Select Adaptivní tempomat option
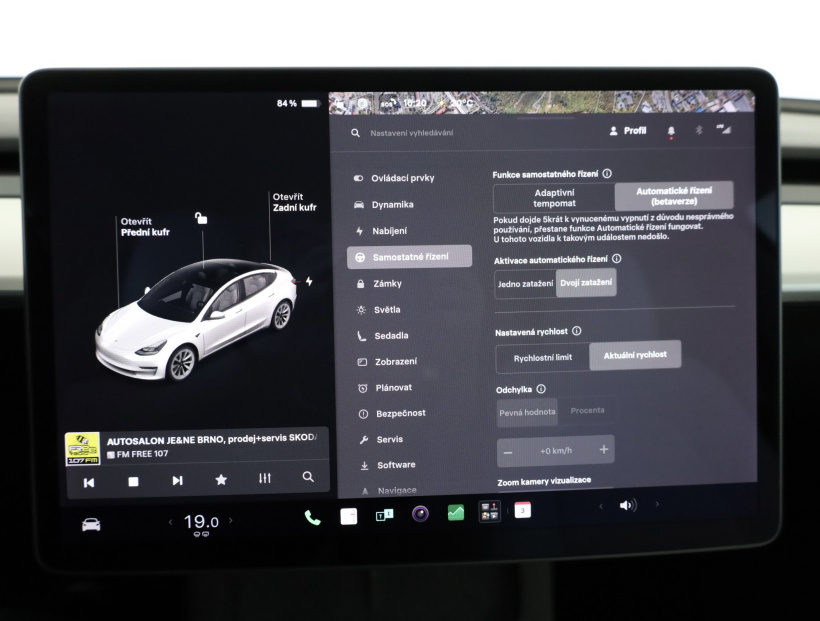Screen dimensions: 820x621 pyautogui.click(x=554, y=198)
